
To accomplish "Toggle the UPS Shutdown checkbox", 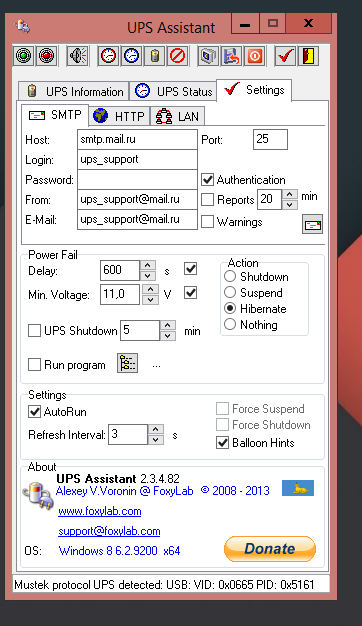I will click(x=34, y=331).
